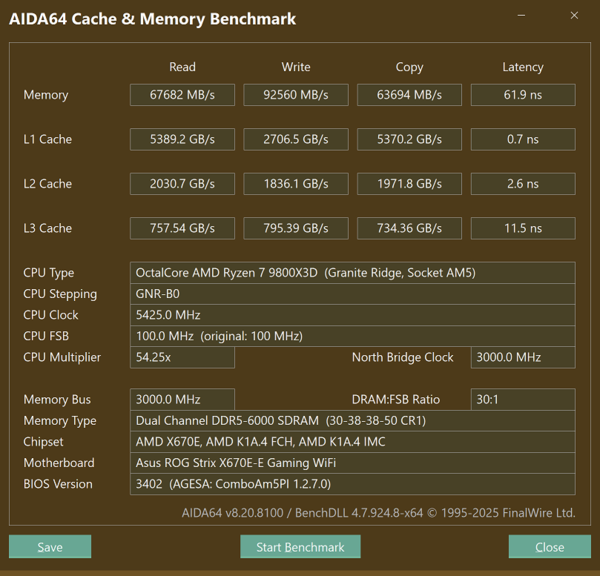Click DRAM:FSB Ratio field 30:1
This screenshot has width=600, height=576.
[523, 399]
